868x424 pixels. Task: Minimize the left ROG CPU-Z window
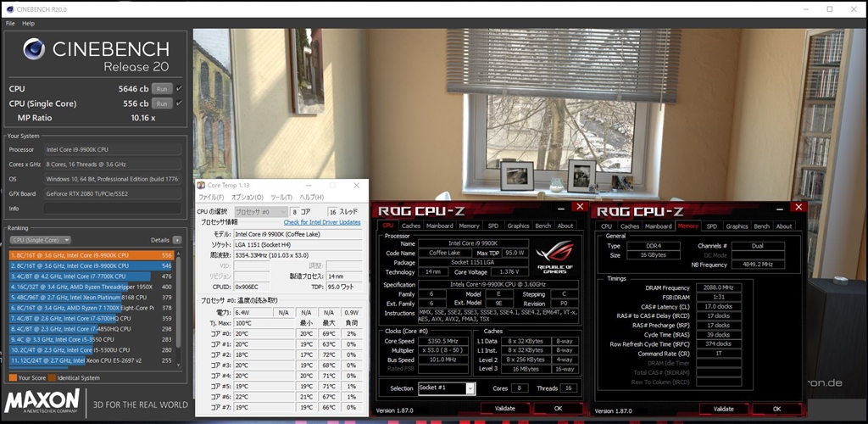(561, 208)
